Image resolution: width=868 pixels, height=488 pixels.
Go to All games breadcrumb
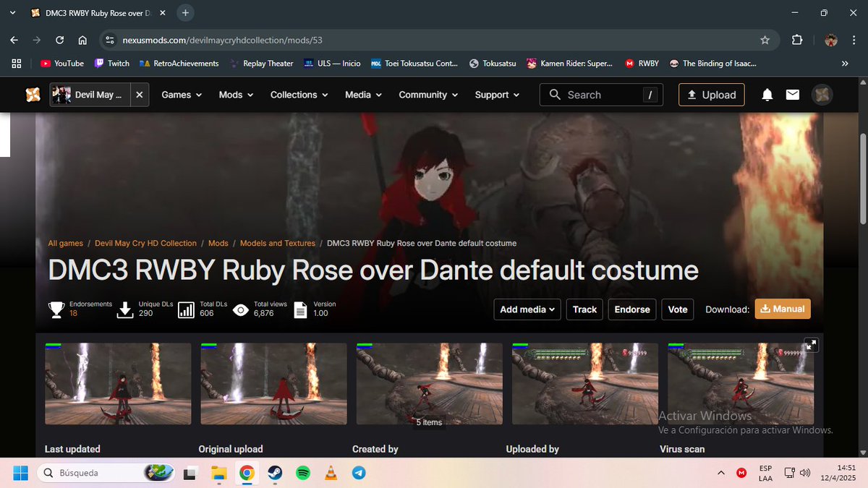66,244
